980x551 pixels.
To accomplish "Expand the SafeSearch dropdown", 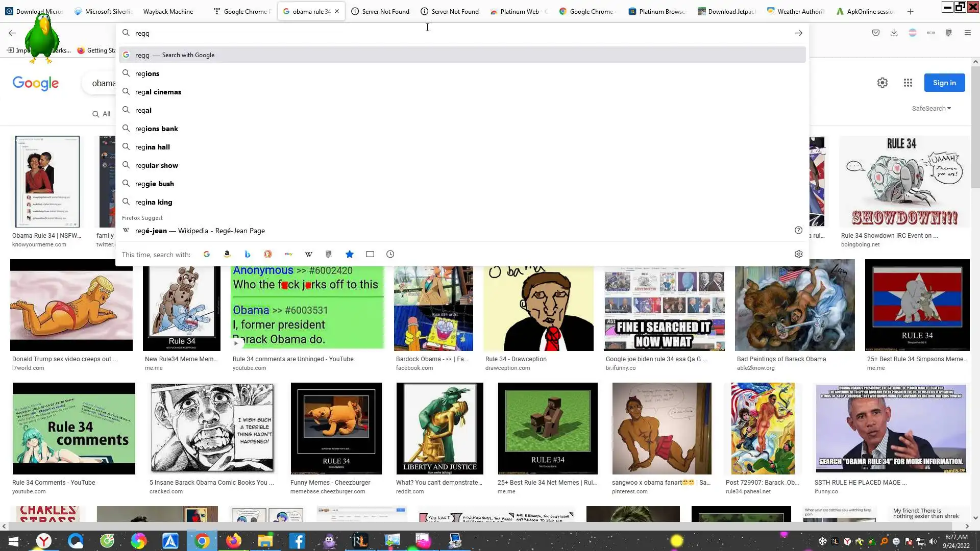I will click(x=931, y=108).
